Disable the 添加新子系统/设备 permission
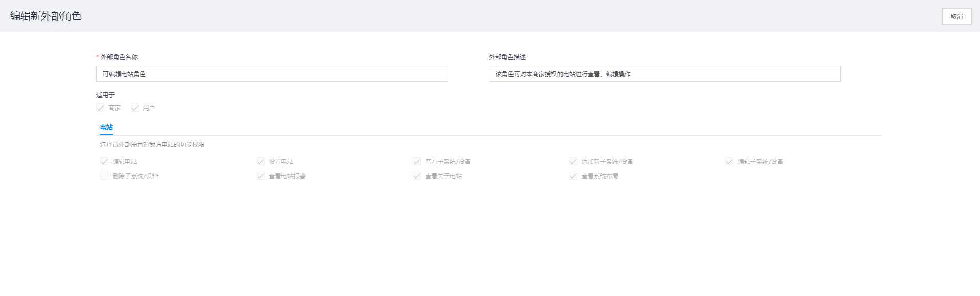The image size is (980, 296). [573, 162]
